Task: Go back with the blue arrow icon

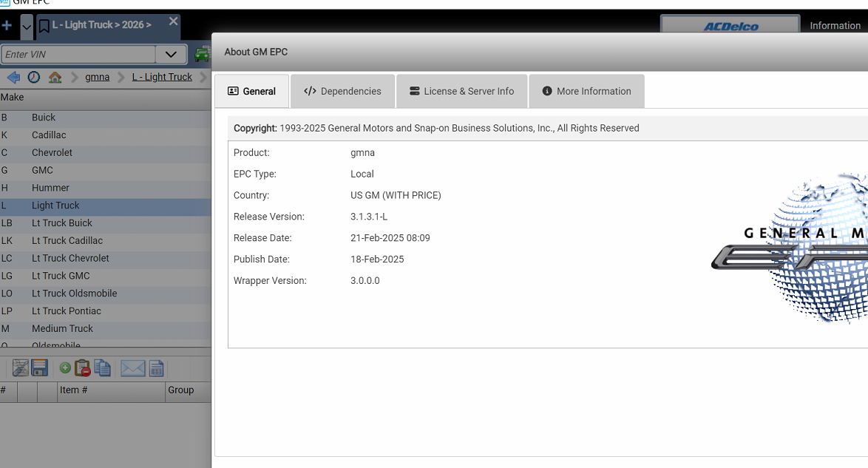Action: [13, 77]
